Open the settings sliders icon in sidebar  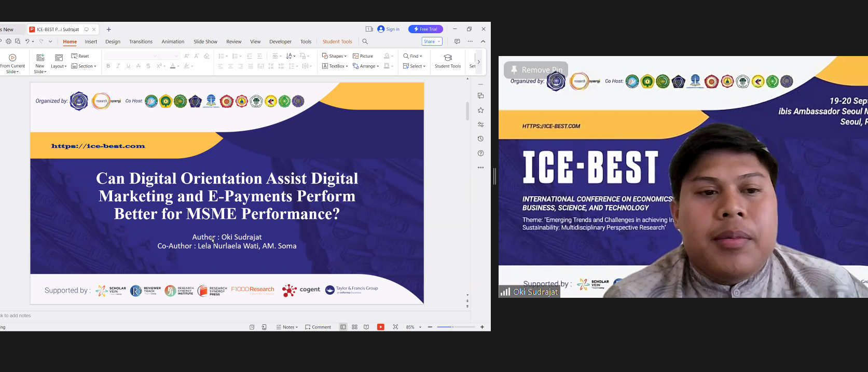pos(481,125)
